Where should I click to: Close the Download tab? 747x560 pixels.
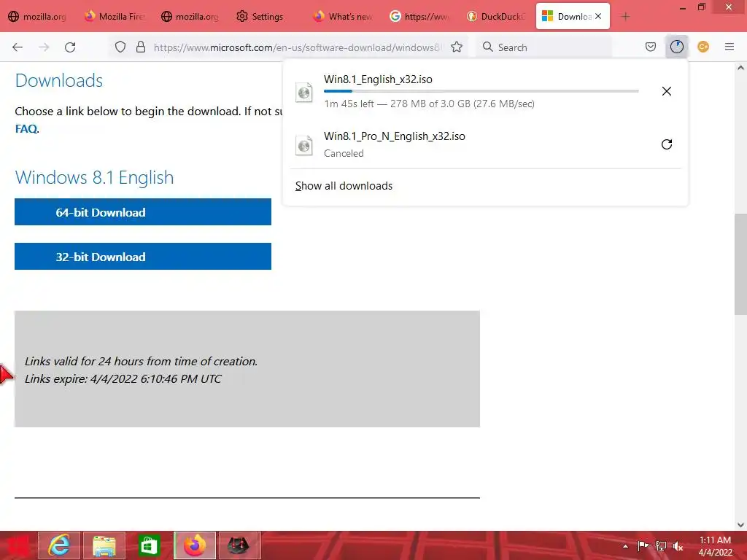pos(598,16)
